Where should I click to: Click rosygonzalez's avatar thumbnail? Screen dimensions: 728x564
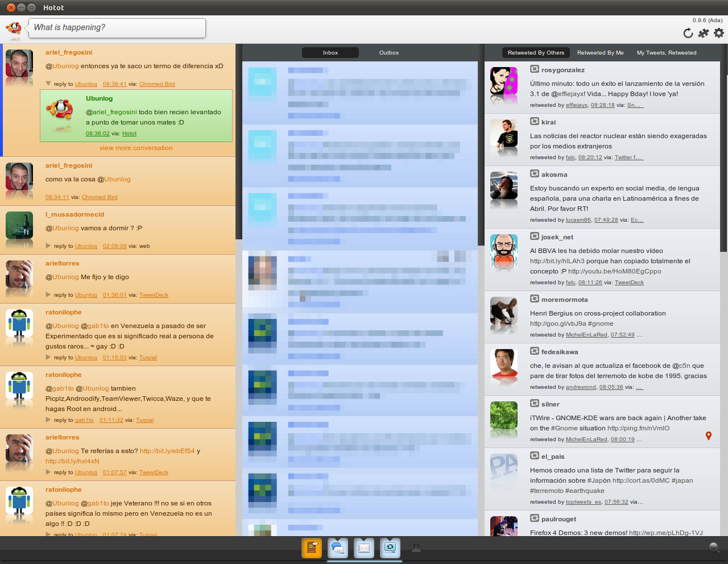point(504,81)
